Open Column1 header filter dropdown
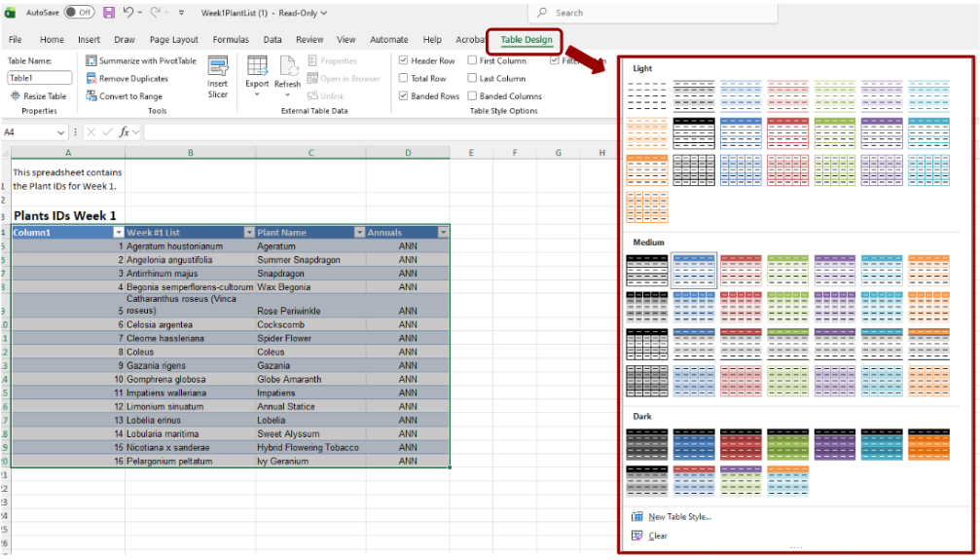The width and height of the screenshot is (980, 560). coord(118,232)
